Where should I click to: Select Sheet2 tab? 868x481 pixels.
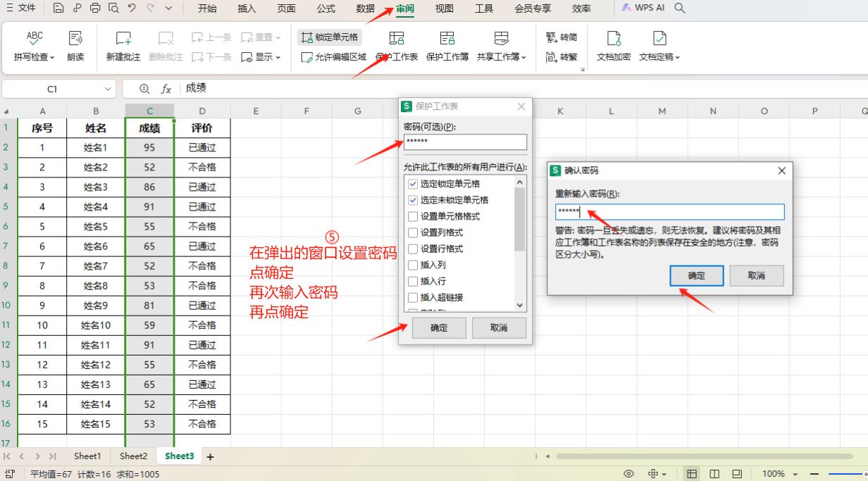tap(133, 456)
